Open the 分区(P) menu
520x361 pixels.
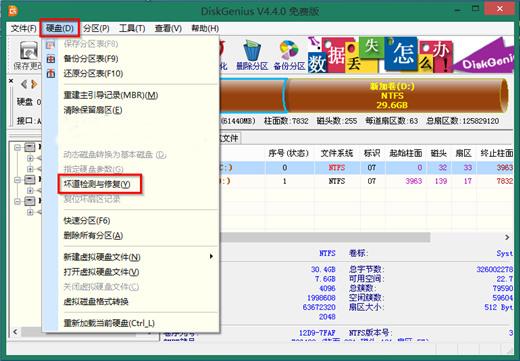tap(96, 28)
